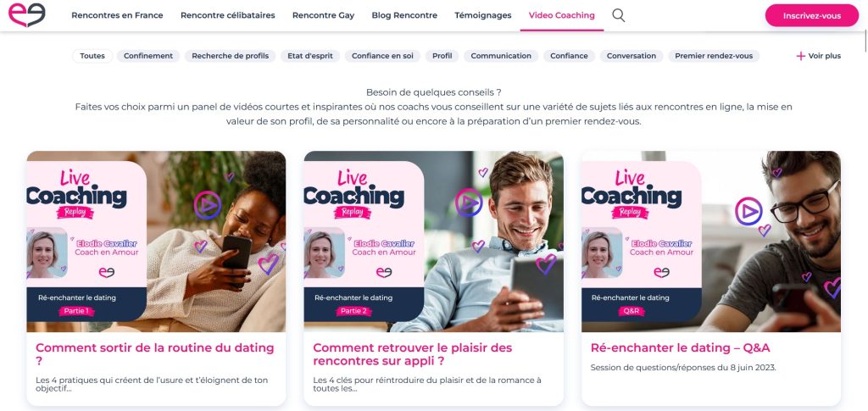Select the Confinement filter chip
This screenshot has height=411, width=868.
click(148, 56)
